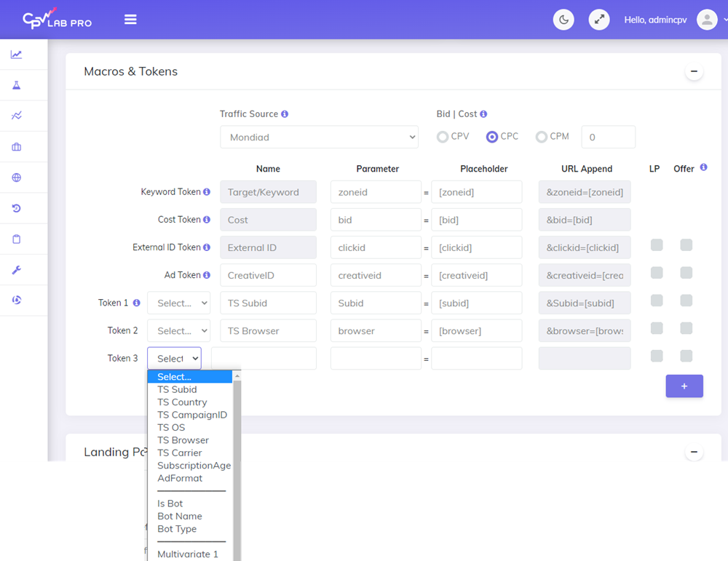Choose Bot Name from the dropdown list
728x561 pixels.
tap(179, 516)
